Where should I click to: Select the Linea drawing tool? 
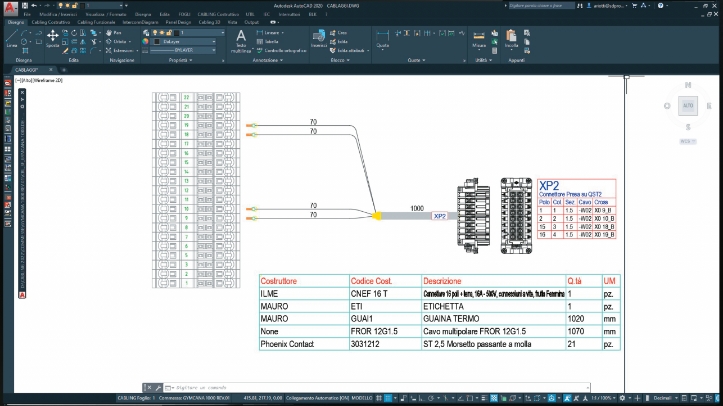click(x=12, y=38)
